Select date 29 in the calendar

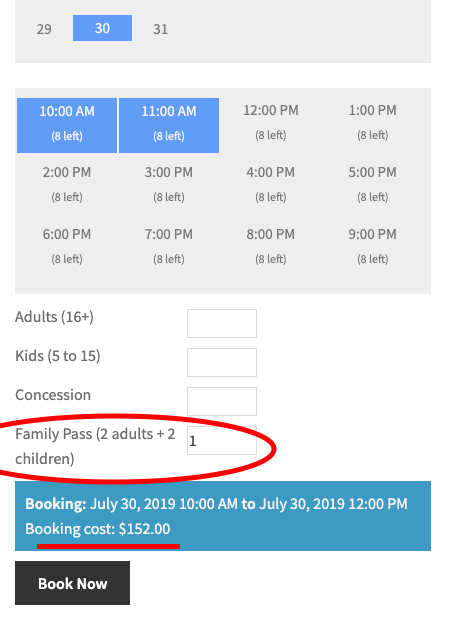pyautogui.click(x=44, y=29)
